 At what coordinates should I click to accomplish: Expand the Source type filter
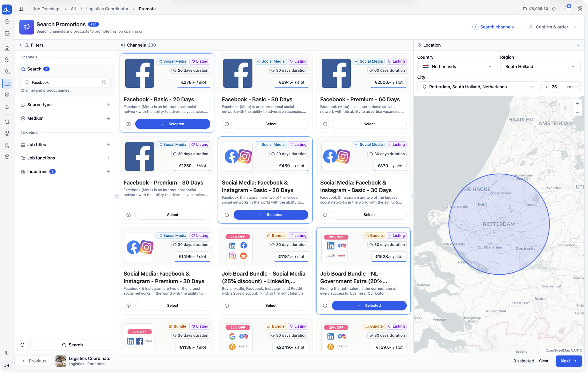(x=108, y=105)
